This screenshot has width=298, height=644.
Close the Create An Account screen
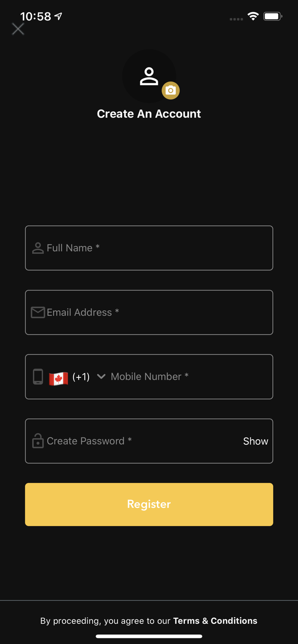(18, 29)
